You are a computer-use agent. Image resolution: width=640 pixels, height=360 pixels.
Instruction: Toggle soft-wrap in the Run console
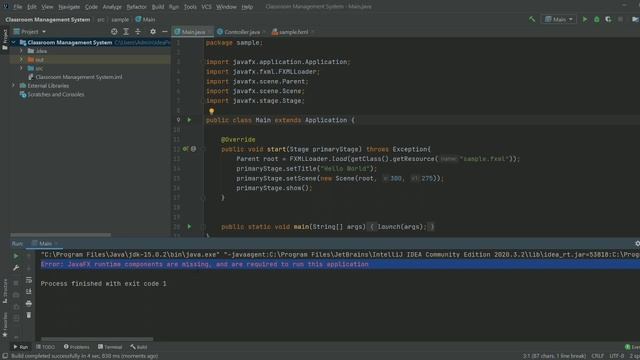pyautogui.click(x=29, y=280)
